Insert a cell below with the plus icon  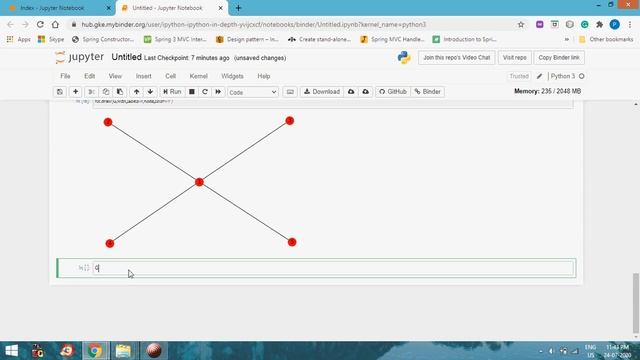point(76,92)
